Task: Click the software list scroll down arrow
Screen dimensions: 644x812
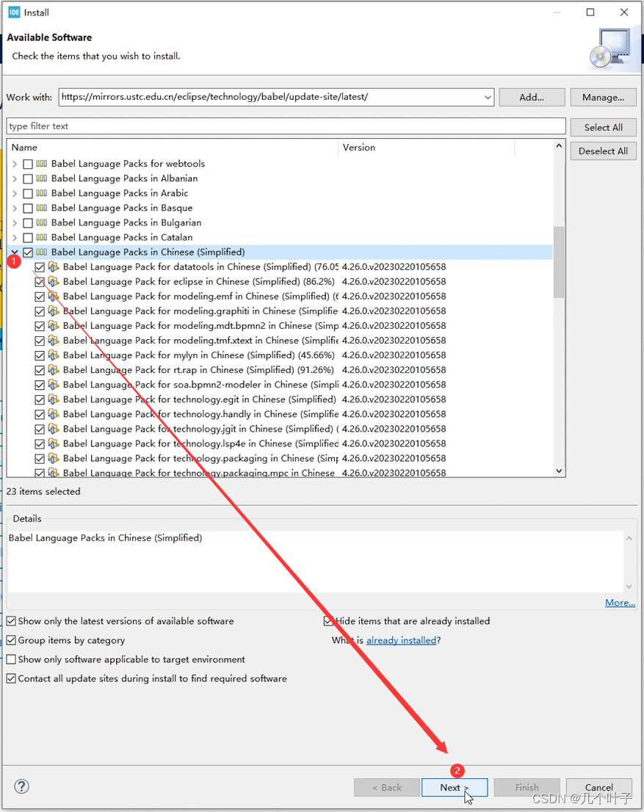Action: pos(559,471)
